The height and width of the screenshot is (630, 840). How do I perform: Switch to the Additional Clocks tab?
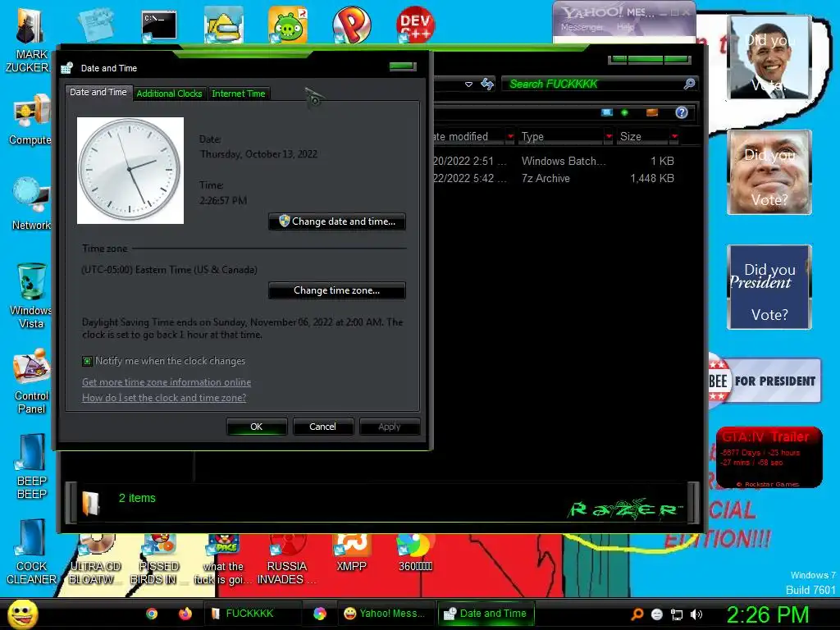tap(169, 94)
